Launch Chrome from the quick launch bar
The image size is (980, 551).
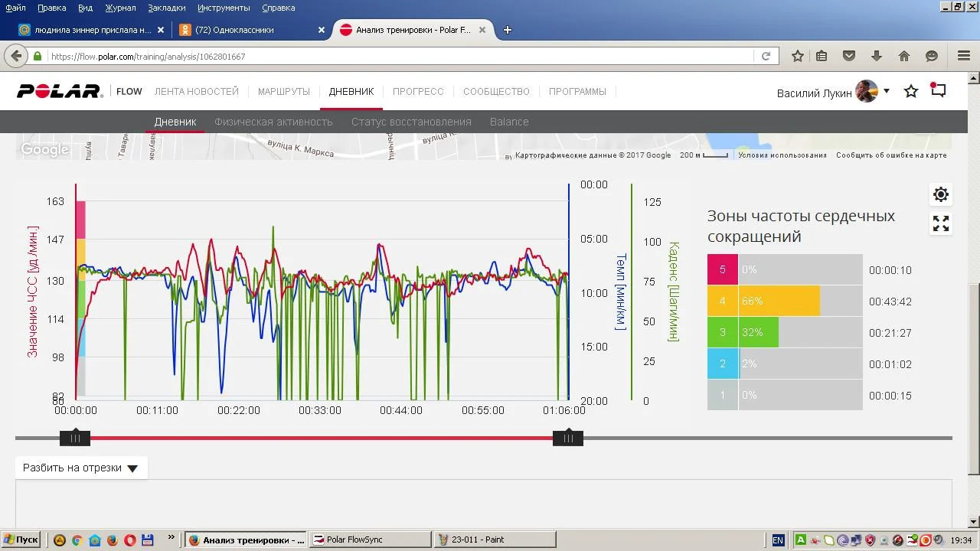(x=77, y=540)
